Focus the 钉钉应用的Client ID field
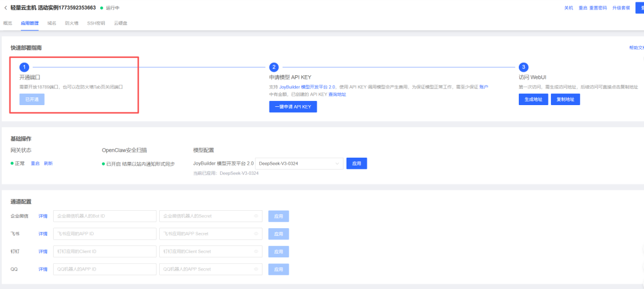This screenshot has width=644, height=289. tap(105, 251)
